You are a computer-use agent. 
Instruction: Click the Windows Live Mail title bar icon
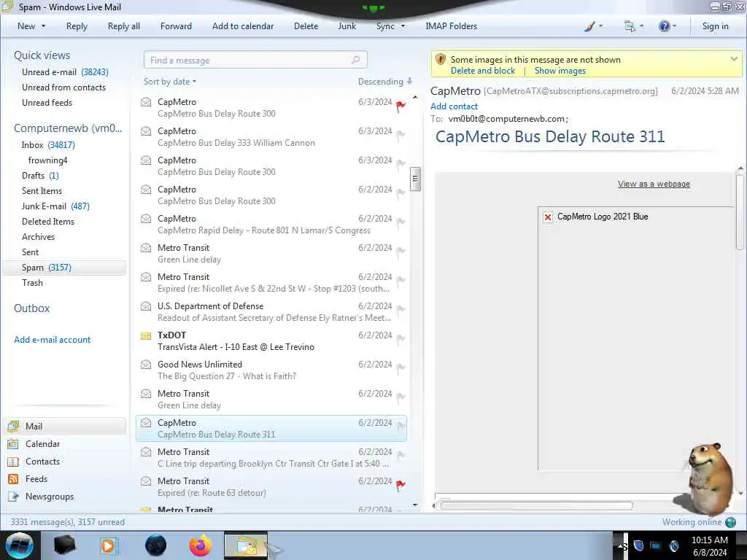point(6,7)
